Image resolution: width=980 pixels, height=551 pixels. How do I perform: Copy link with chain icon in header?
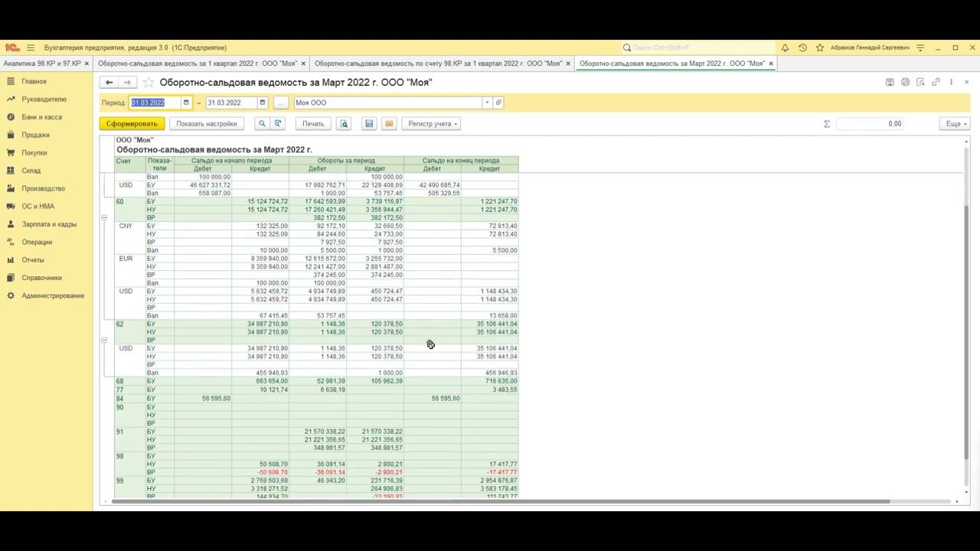coord(936,82)
